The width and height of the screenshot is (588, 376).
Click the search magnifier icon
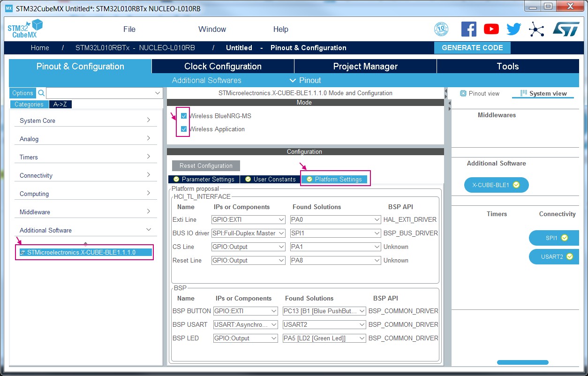pyautogui.click(x=41, y=93)
